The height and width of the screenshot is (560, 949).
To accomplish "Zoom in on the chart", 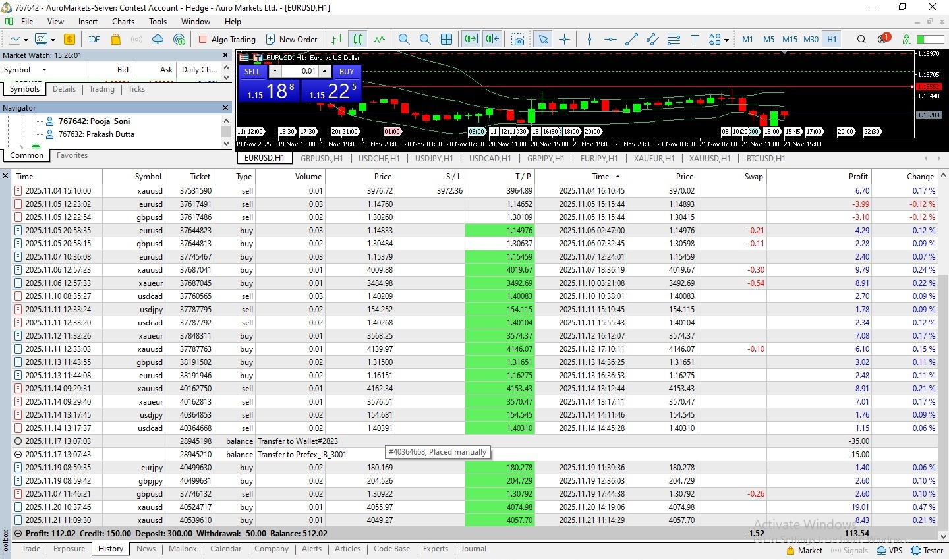I will (404, 40).
